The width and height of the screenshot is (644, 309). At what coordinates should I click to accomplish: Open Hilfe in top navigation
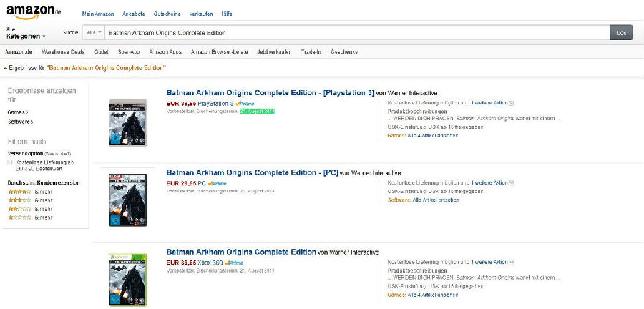(x=227, y=14)
